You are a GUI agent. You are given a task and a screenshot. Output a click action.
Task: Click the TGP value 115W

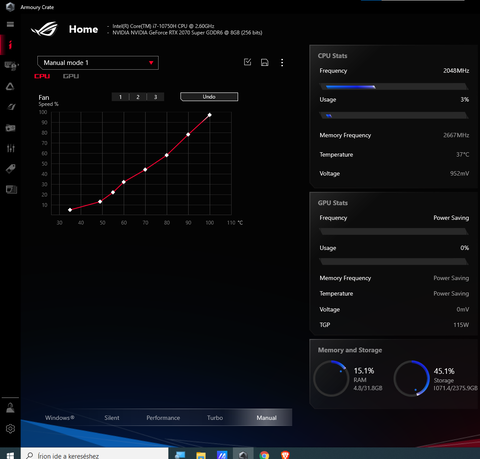pos(461,325)
